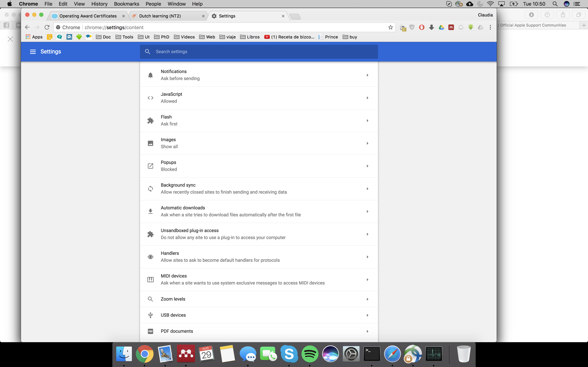This screenshot has height=367, width=588.
Task: Click the Apps bookmarks shortcut
Action: pyautogui.click(x=34, y=37)
